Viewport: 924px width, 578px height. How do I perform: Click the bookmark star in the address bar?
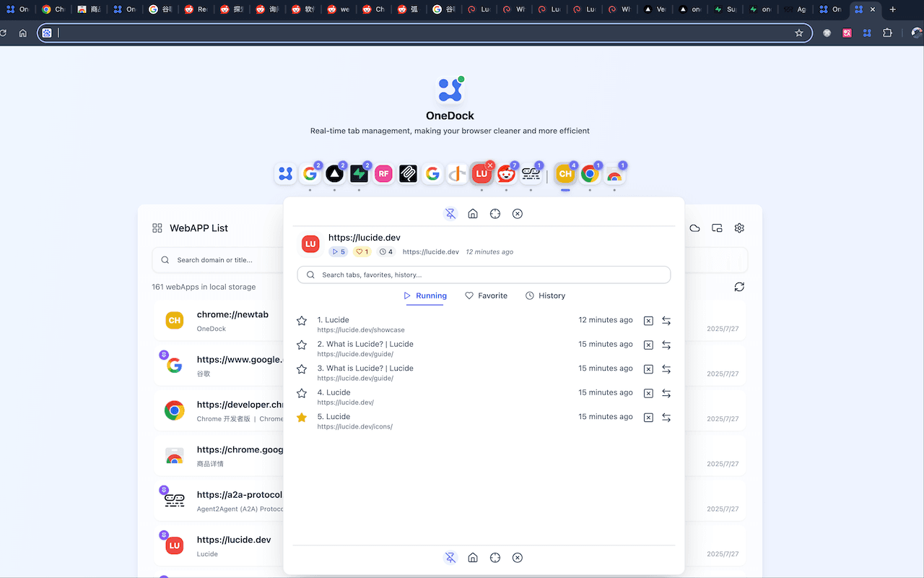pos(798,33)
